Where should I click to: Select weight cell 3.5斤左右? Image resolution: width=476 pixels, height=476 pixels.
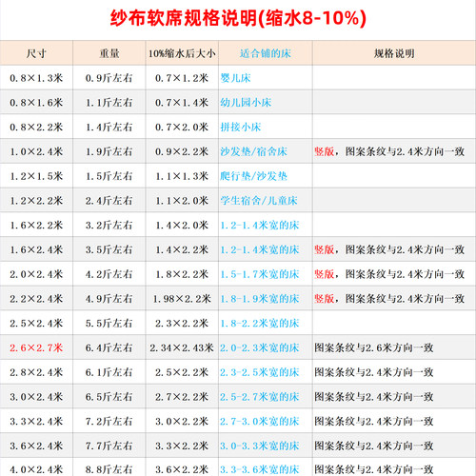(109, 249)
